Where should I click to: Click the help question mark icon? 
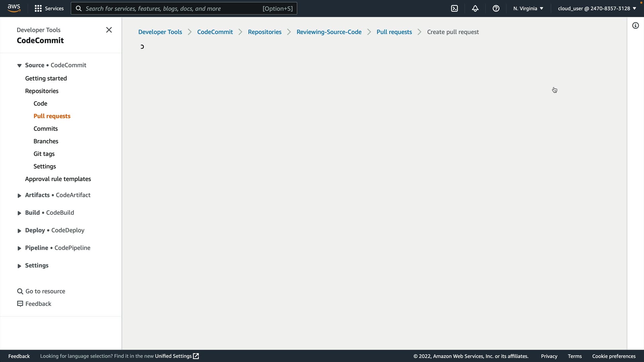(x=496, y=8)
